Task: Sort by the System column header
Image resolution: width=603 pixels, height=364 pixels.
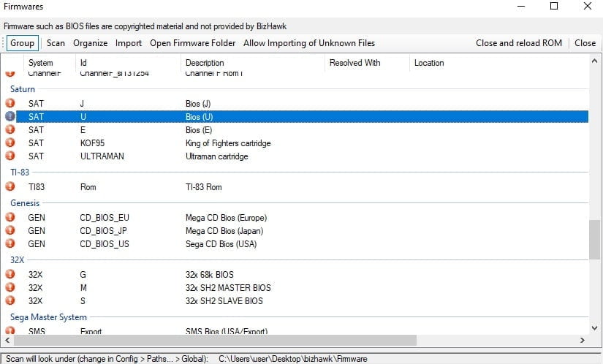Action: (x=50, y=63)
